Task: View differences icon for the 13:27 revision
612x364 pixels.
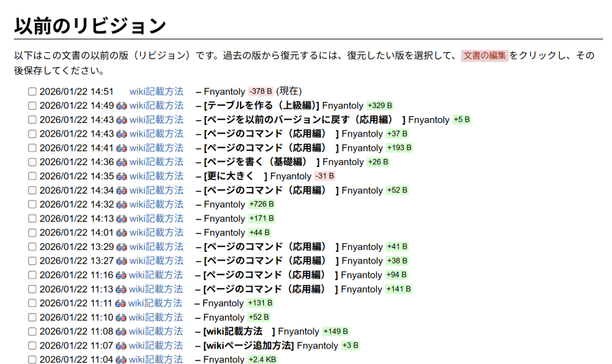Action: pyautogui.click(x=122, y=261)
